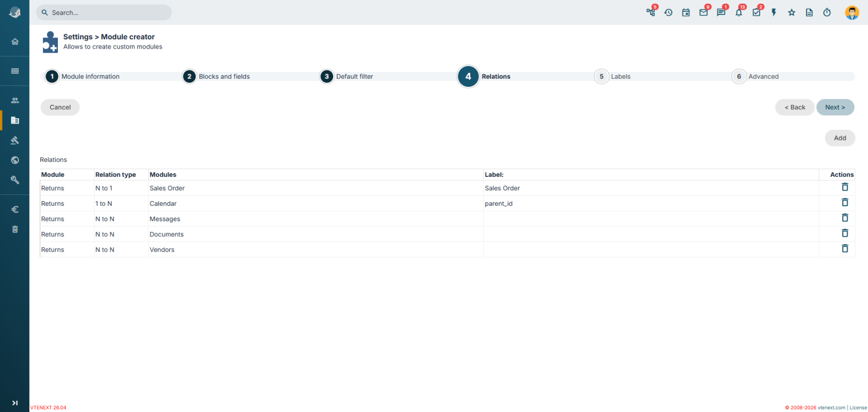
Task: Click the Settings breadcrumb link
Action: tap(78, 37)
